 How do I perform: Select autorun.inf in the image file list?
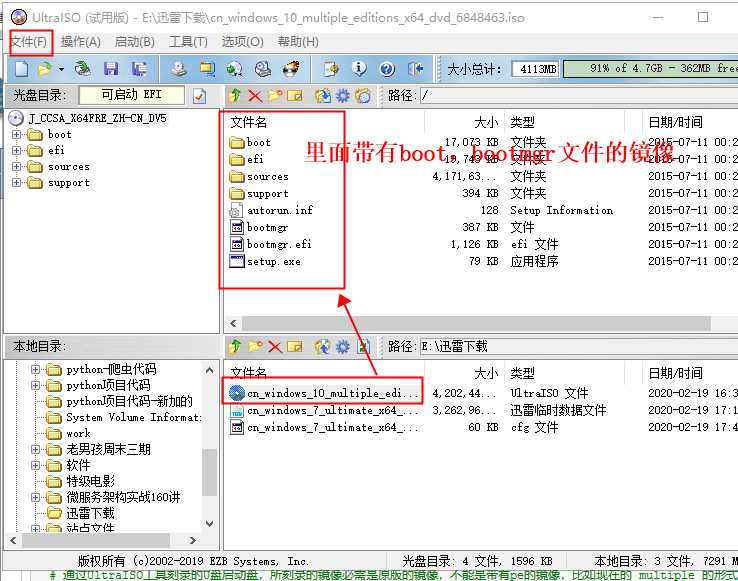coord(280,210)
